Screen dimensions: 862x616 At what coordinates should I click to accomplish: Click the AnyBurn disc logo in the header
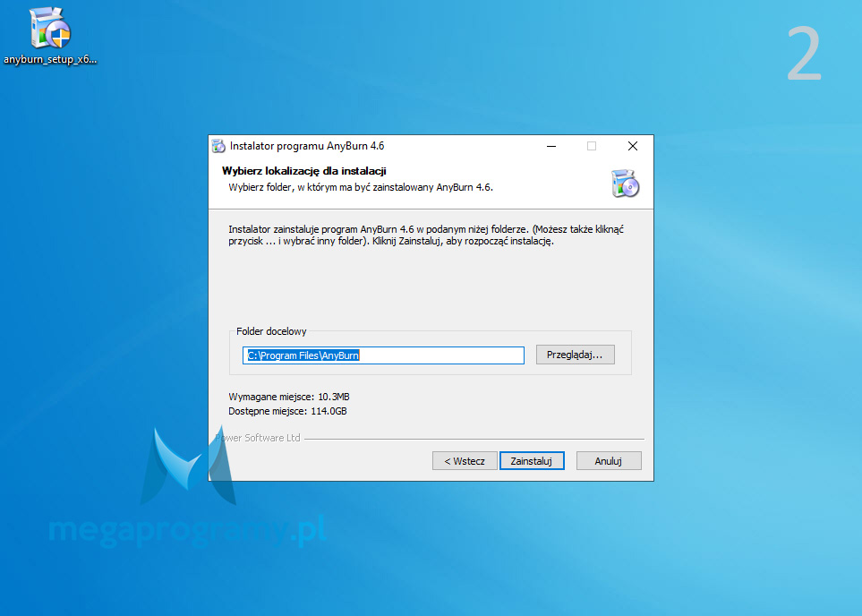click(x=625, y=184)
